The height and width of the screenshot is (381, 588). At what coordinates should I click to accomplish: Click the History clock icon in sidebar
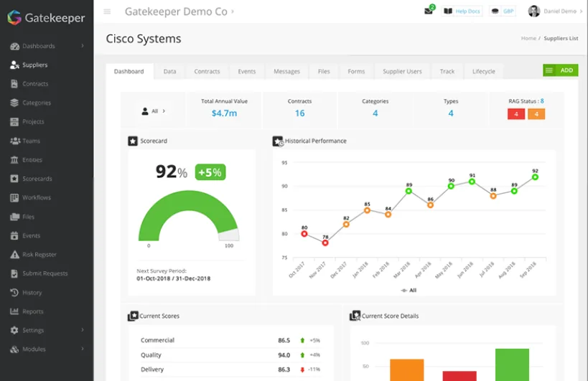click(14, 293)
